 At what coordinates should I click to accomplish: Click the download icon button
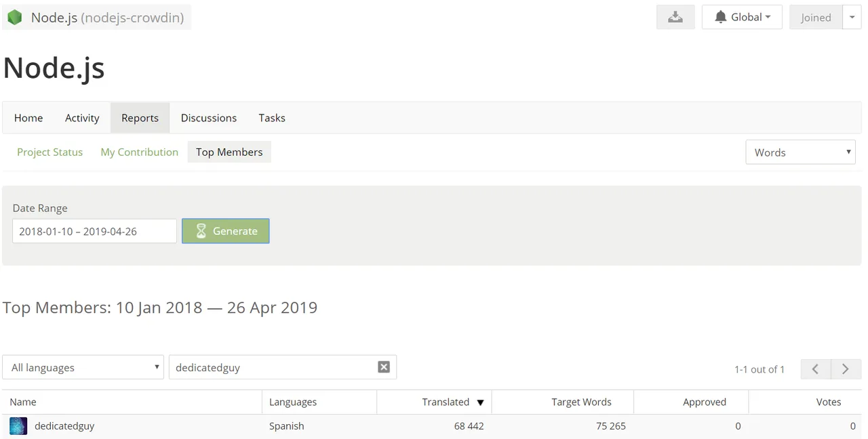tap(675, 18)
